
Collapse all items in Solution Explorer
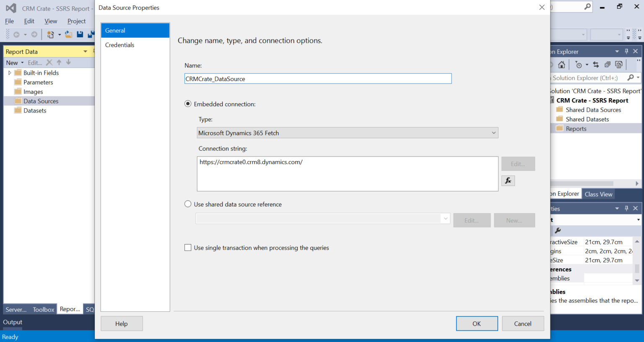[x=607, y=65]
